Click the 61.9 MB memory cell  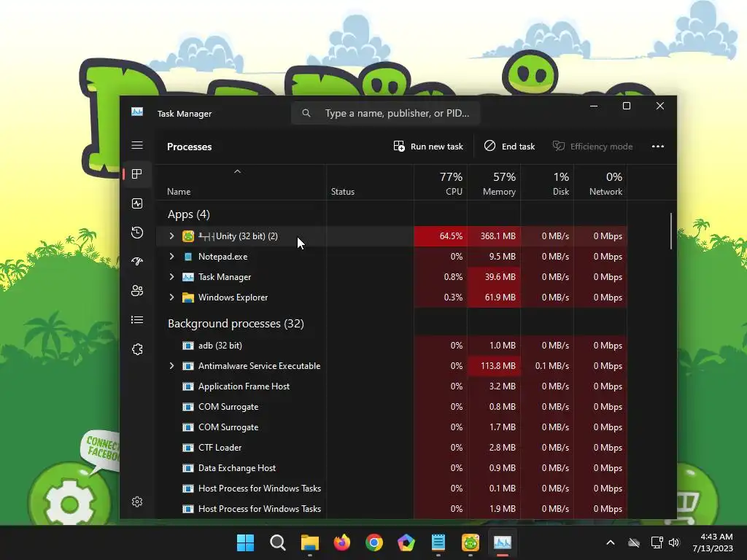click(x=494, y=297)
